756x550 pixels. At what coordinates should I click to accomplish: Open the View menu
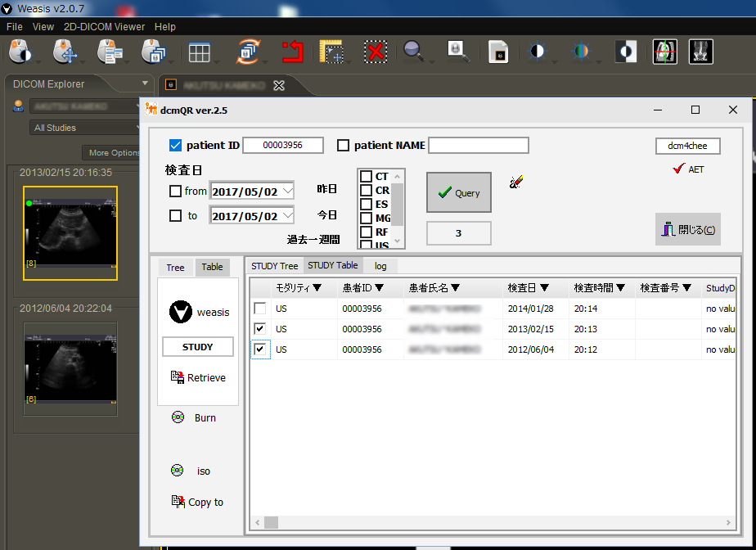point(43,27)
